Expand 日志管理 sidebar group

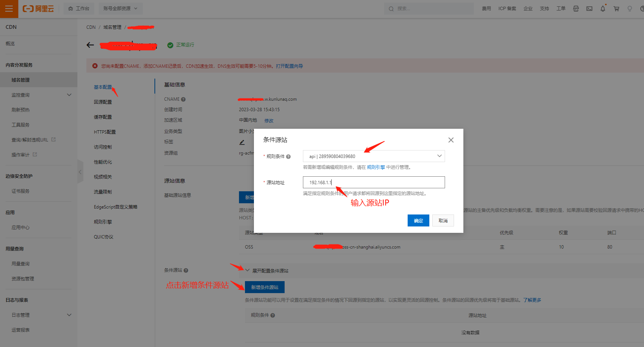[69, 315]
